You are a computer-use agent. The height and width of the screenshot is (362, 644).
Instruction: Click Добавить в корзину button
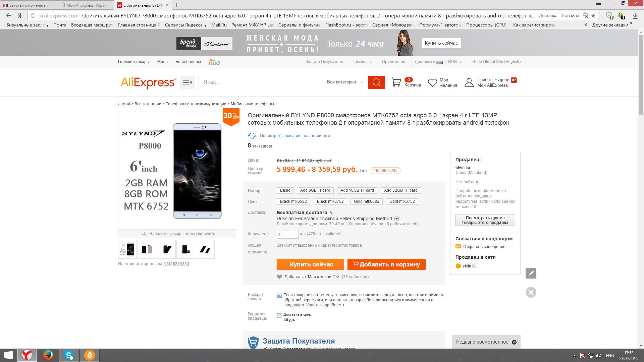386,264
